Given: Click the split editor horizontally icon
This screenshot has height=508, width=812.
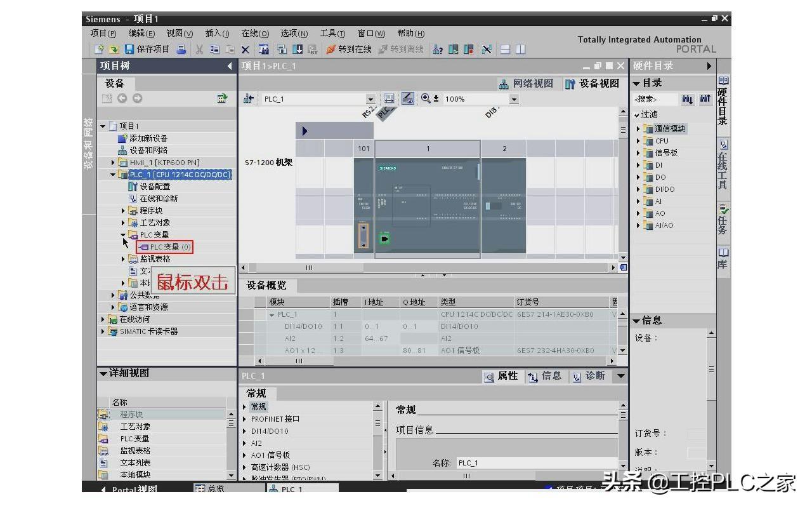Looking at the screenshot, I should pos(506,50).
